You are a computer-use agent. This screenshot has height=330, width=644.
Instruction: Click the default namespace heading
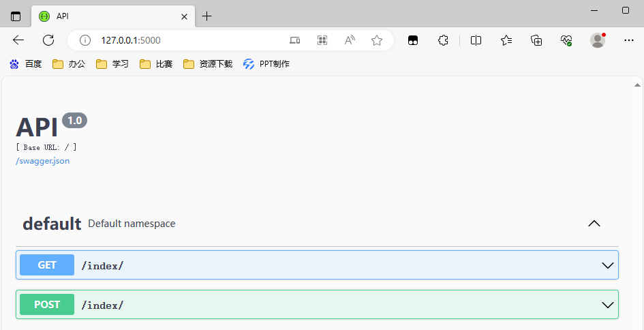pyautogui.click(x=52, y=224)
